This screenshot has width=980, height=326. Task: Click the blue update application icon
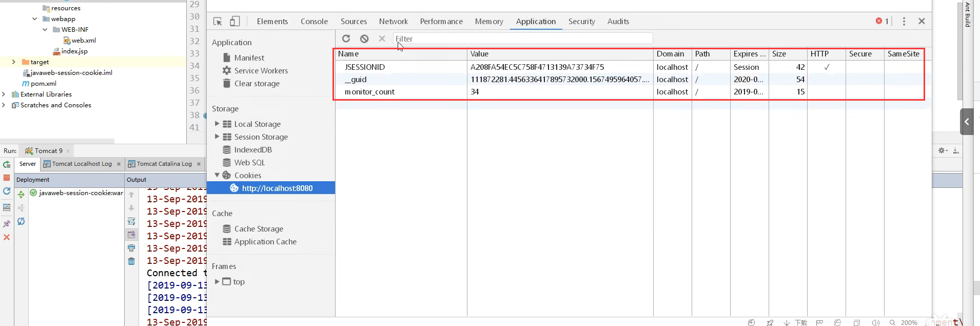click(7, 191)
